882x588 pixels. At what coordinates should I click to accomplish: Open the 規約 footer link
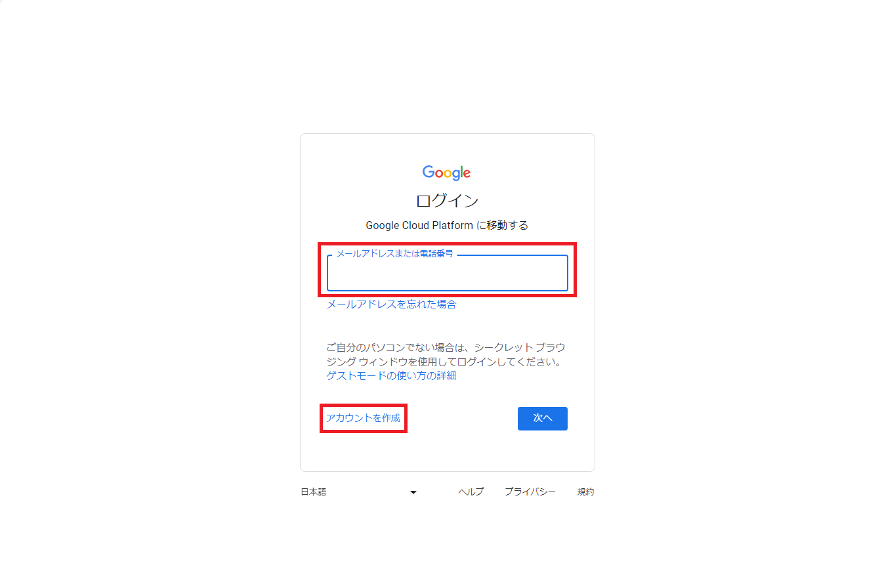click(585, 492)
